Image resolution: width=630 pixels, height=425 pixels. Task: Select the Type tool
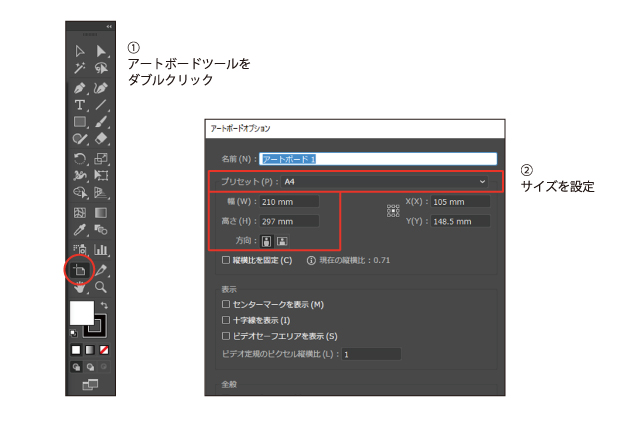pyautogui.click(x=80, y=105)
